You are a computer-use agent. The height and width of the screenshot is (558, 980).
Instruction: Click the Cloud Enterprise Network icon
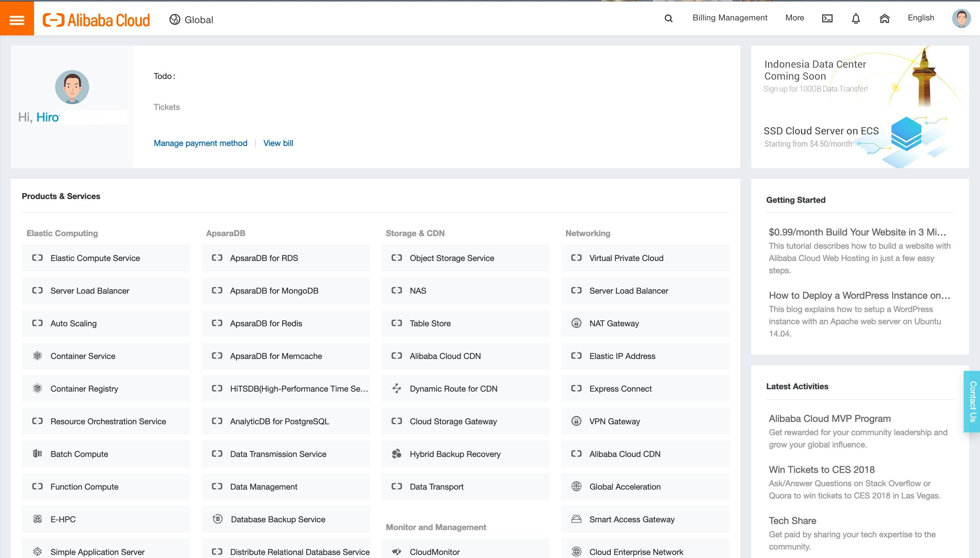coord(576,552)
